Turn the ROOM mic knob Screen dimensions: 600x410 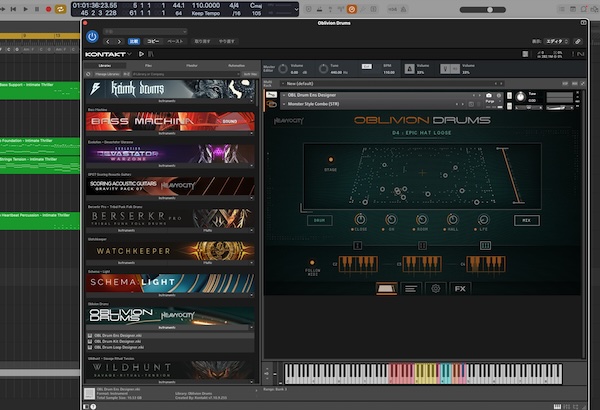click(x=422, y=219)
